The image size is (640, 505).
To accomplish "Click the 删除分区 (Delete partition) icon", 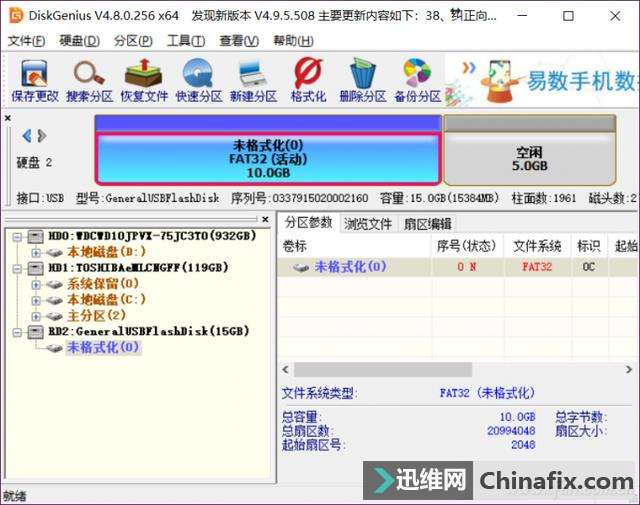I will (x=362, y=80).
